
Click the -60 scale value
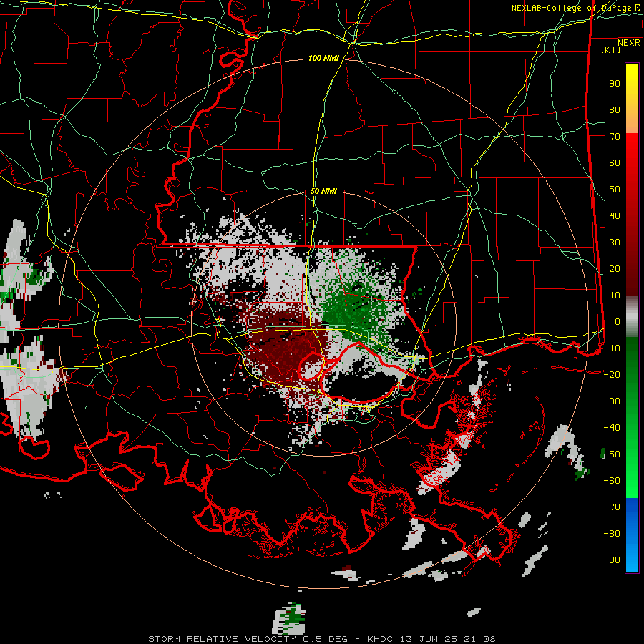point(612,481)
